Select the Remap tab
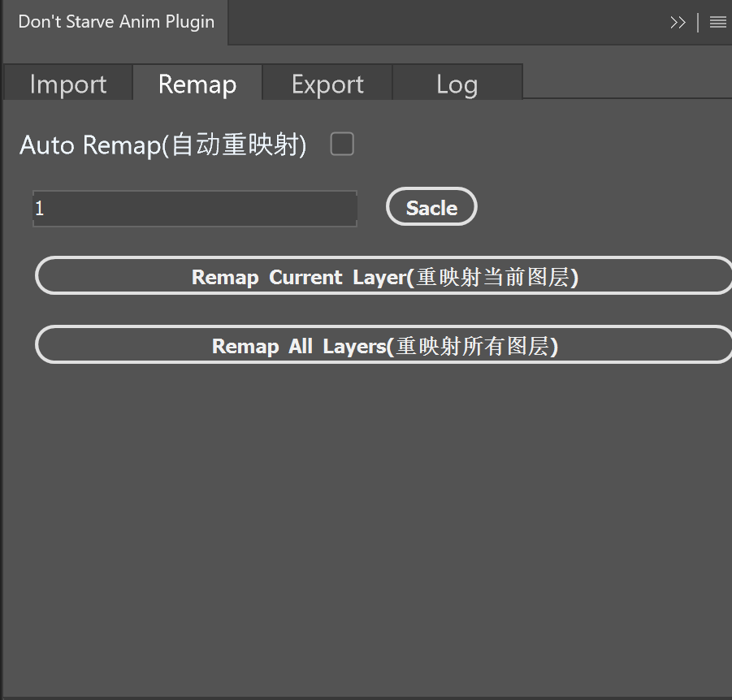732x700 pixels. pos(197,84)
